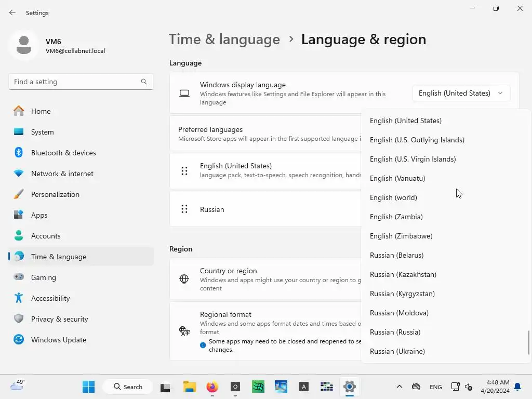Open Home settings page
The height and width of the screenshot is (399, 532).
click(x=81, y=111)
